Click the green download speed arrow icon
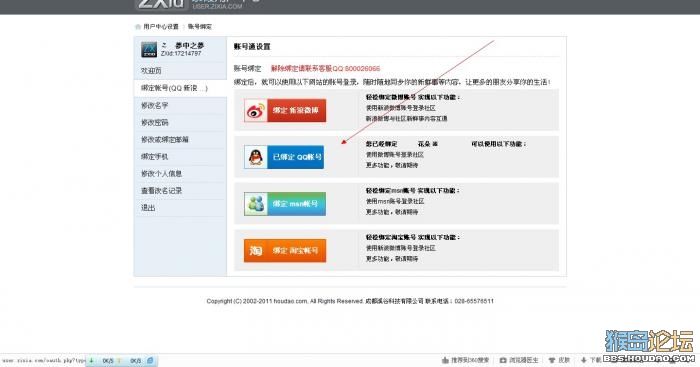The height and width of the screenshot is (367, 700). point(91,360)
